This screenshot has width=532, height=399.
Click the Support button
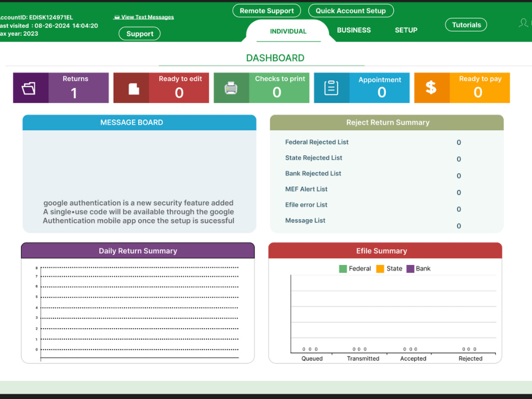[140, 34]
